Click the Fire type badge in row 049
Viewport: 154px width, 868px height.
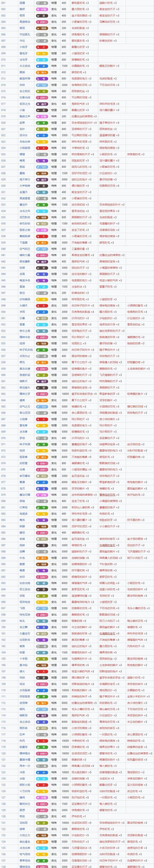coord(42,305)
